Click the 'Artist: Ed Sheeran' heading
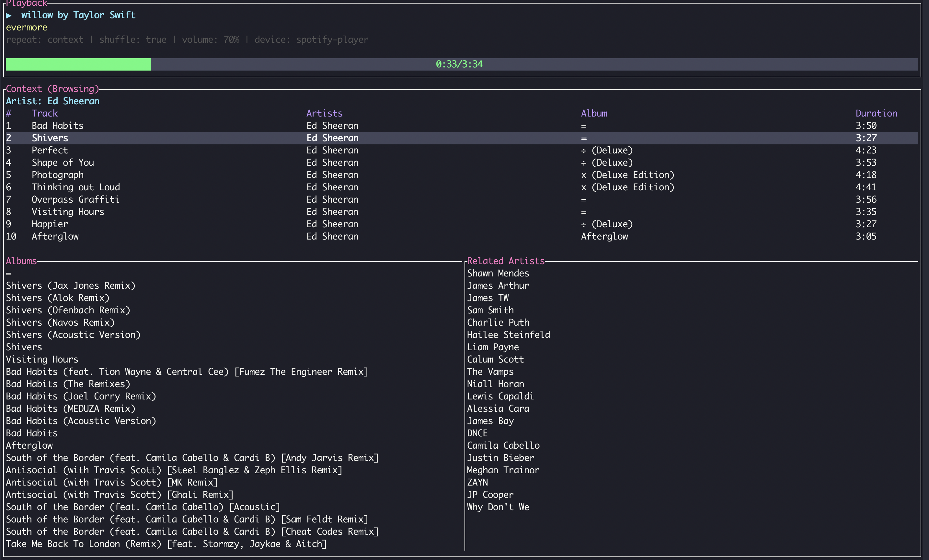 tap(52, 101)
